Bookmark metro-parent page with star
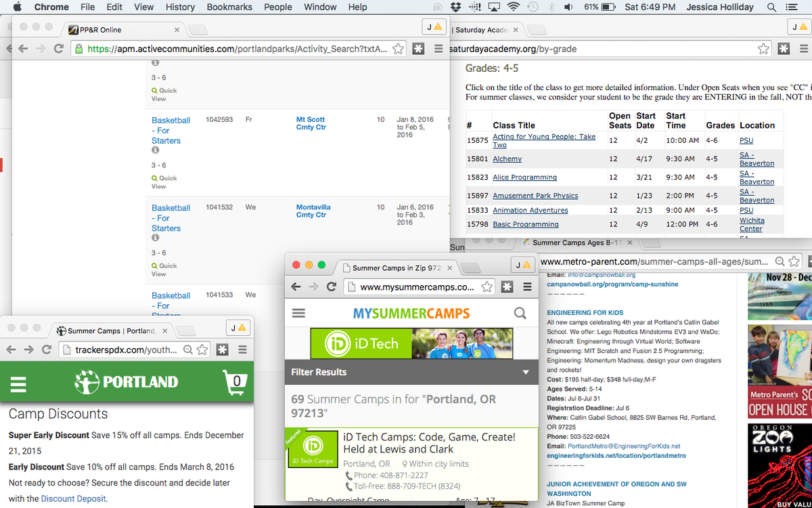Viewport: 812px width, 508px height. [795, 261]
